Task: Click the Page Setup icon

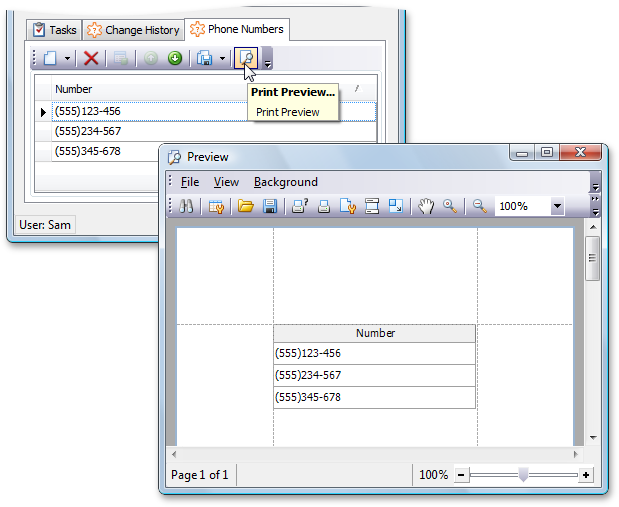Action: (348, 206)
